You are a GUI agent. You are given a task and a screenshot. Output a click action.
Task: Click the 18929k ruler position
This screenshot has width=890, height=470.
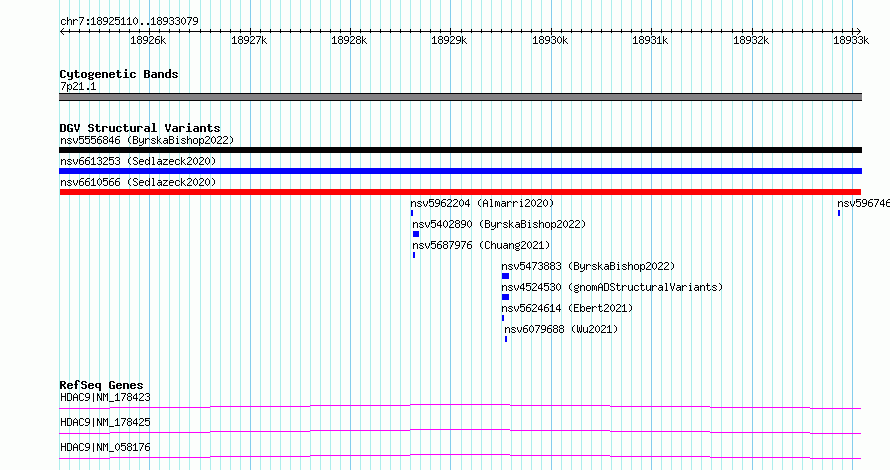click(x=450, y=40)
